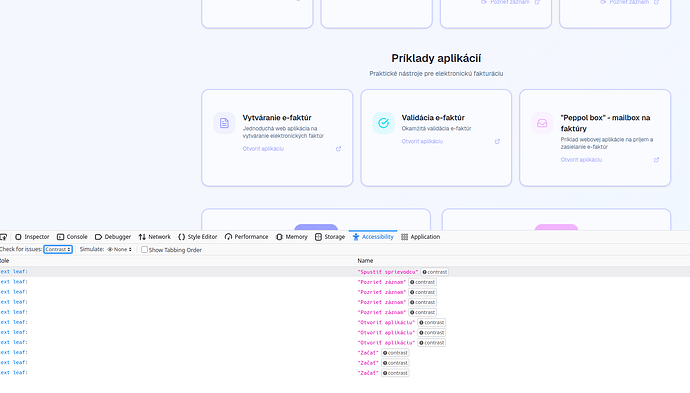Click contrast badge next to Spustiť sprievodcu

435,272
